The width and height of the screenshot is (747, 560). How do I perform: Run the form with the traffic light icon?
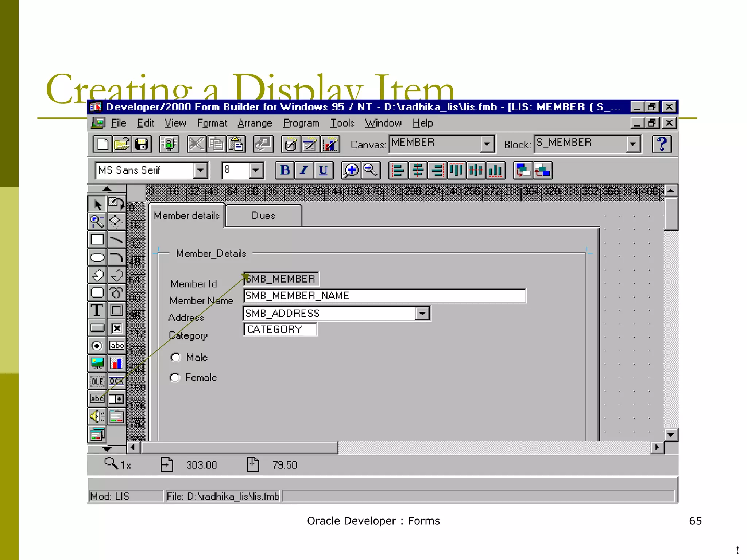point(169,144)
